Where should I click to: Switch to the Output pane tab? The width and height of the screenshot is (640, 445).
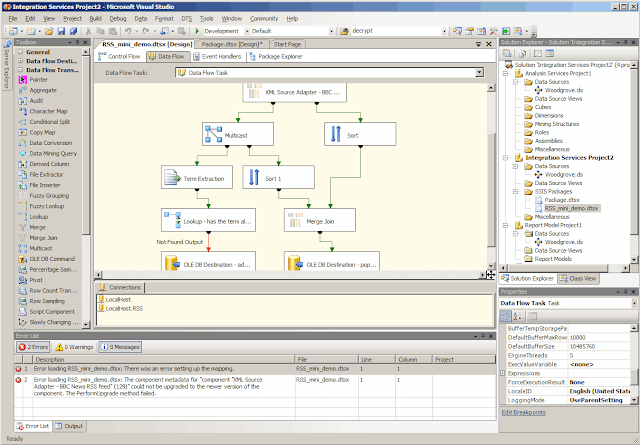[69, 426]
